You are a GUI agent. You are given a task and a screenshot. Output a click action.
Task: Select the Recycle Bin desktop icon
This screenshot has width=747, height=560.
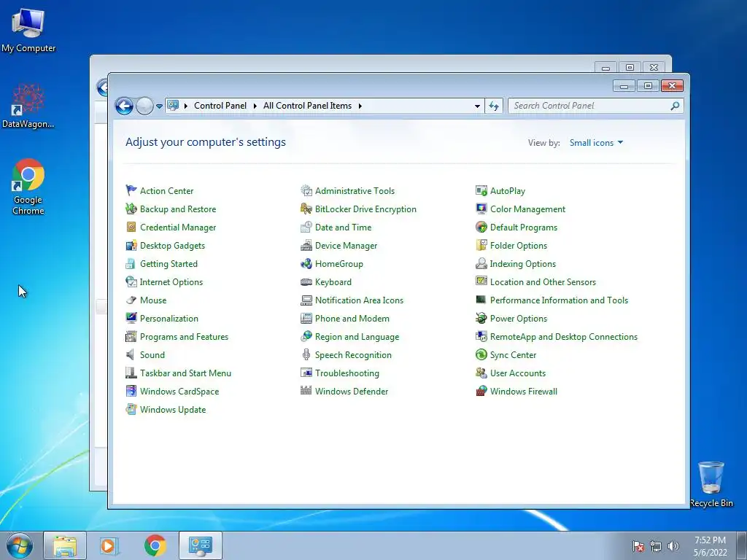(711, 484)
